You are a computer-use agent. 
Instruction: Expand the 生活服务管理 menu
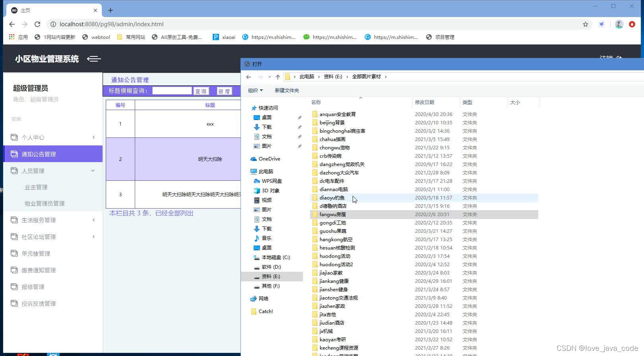[53, 220]
